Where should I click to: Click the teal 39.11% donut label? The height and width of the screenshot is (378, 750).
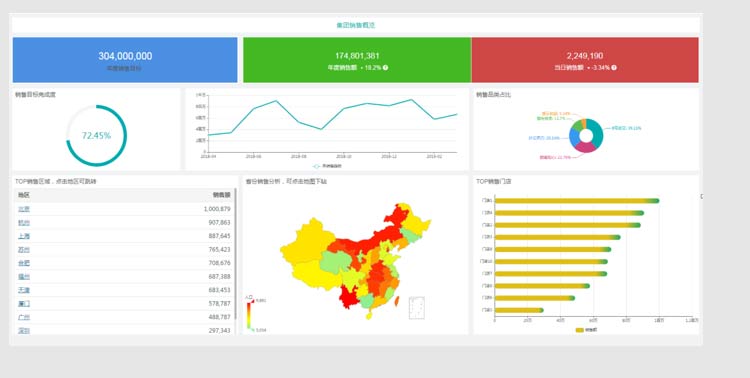pyautogui.click(x=626, y=128)
